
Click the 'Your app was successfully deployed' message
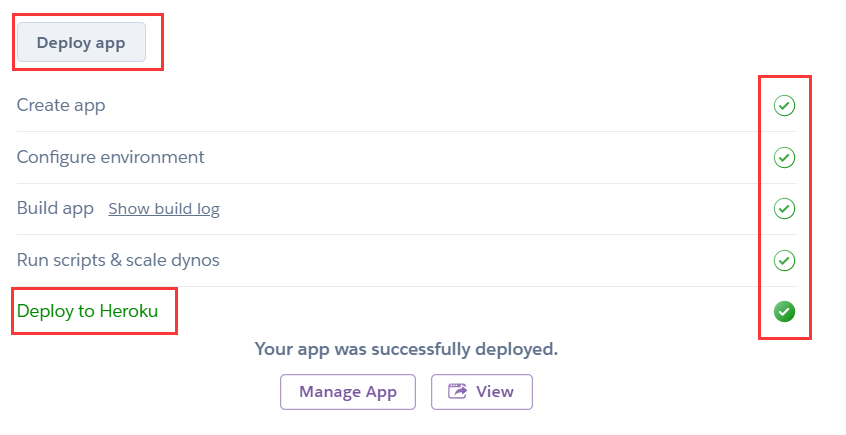[406, 349]
